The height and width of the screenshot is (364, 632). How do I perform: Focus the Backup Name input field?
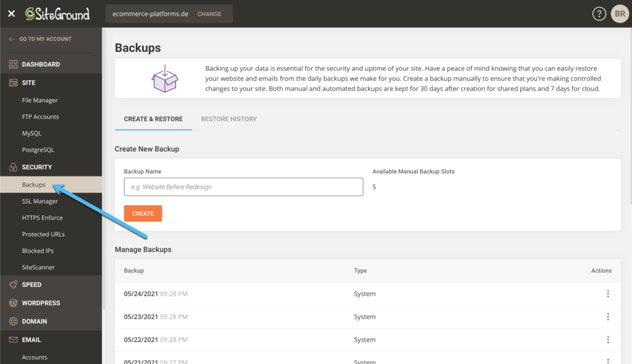tap(243, 187)
